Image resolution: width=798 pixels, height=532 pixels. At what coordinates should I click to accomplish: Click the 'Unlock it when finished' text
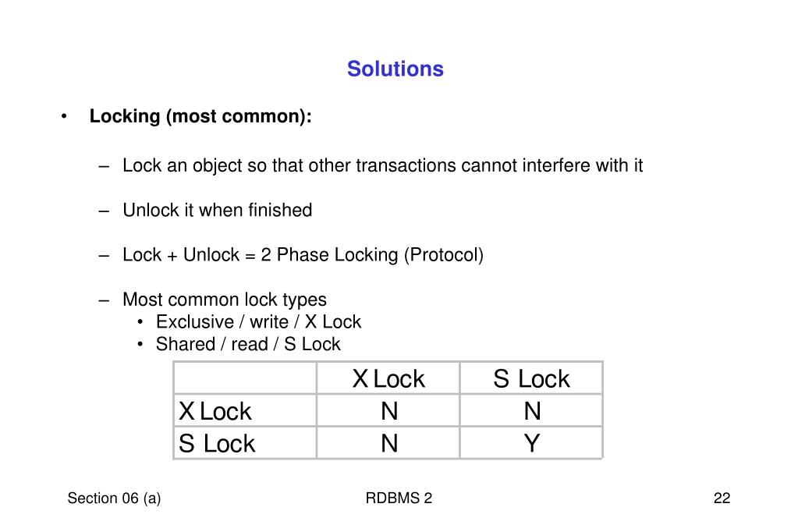(218, 211)
